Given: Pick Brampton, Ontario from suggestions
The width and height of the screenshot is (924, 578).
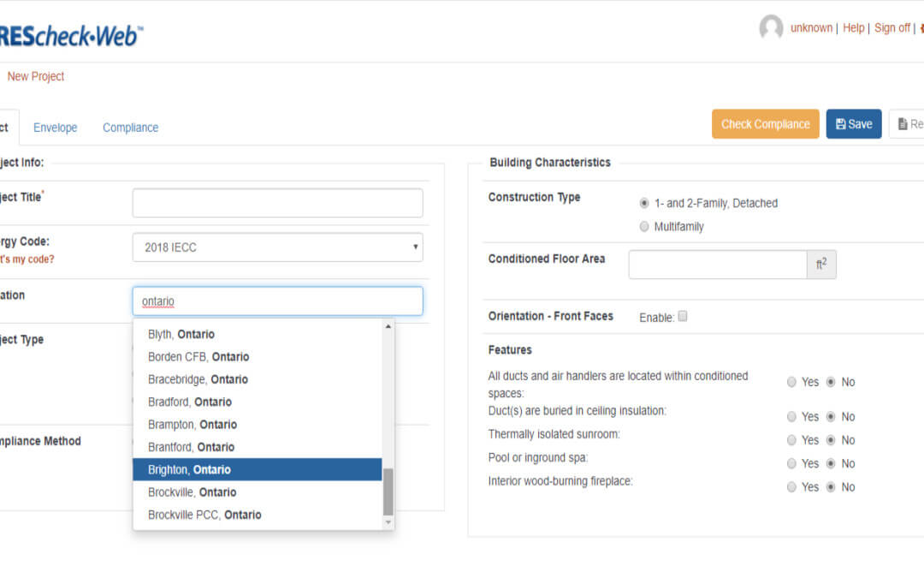Looking at the screenshot, I should 257,425.
